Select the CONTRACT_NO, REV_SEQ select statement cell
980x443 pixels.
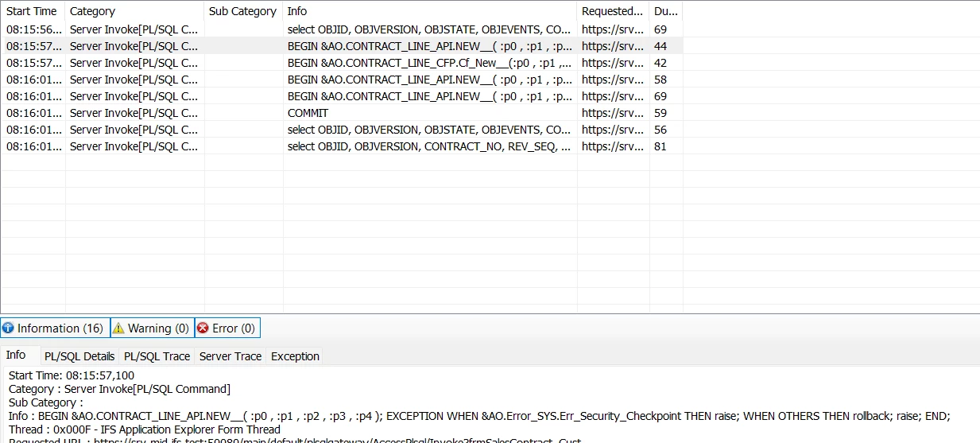tap(430, 146)
